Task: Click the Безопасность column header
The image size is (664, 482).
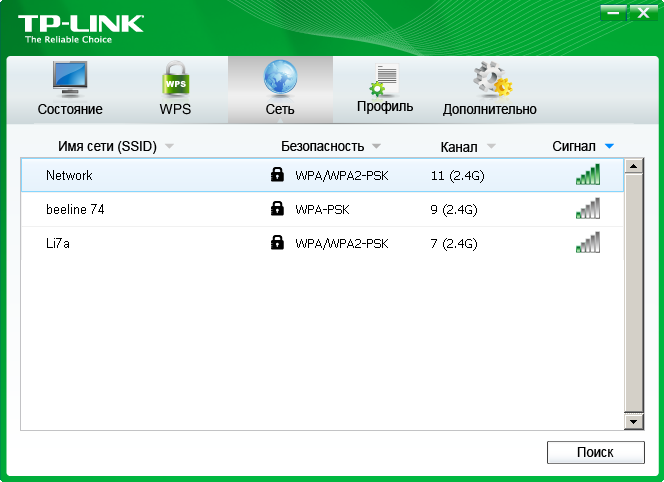Action: pos(323,147)
